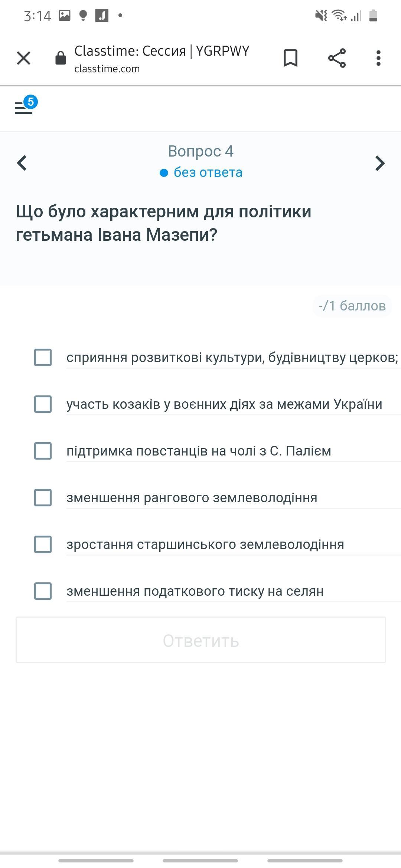Check 'зменшення податкового тиску на селян' checkbox
401x868 pixels.
43,591
